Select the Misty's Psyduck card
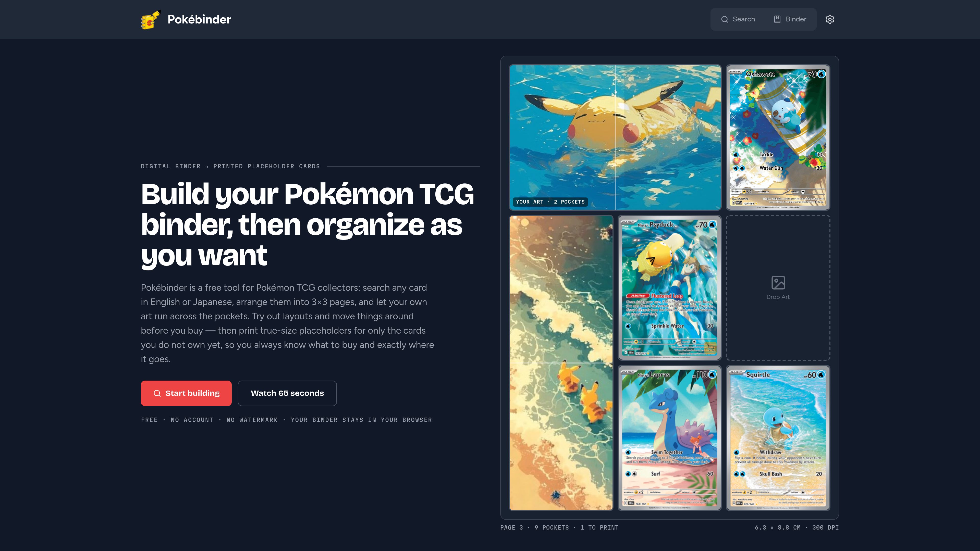Screen dimensions: 980x551 click(669, 287)
